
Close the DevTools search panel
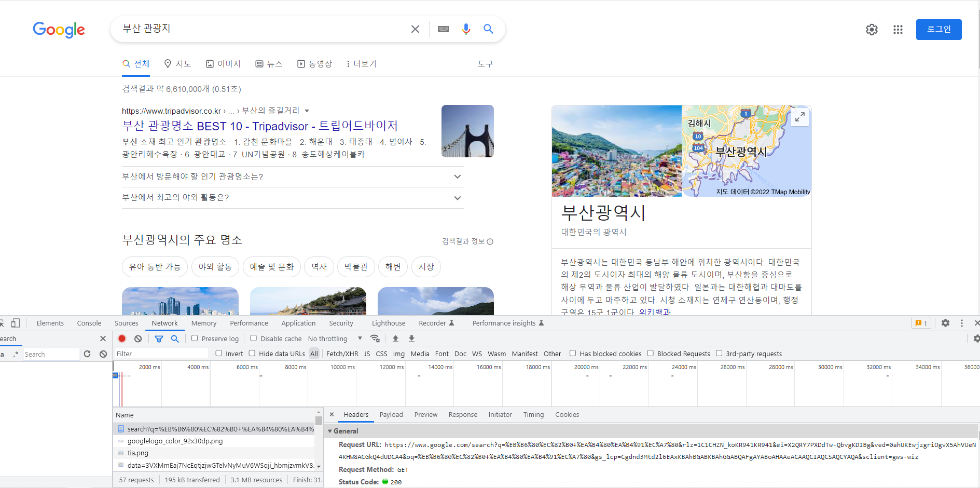click(103, 338)
